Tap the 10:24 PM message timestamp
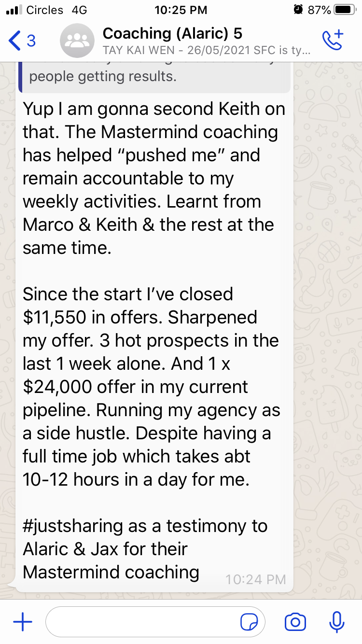The image size is (362, 644). coord(256,579)
